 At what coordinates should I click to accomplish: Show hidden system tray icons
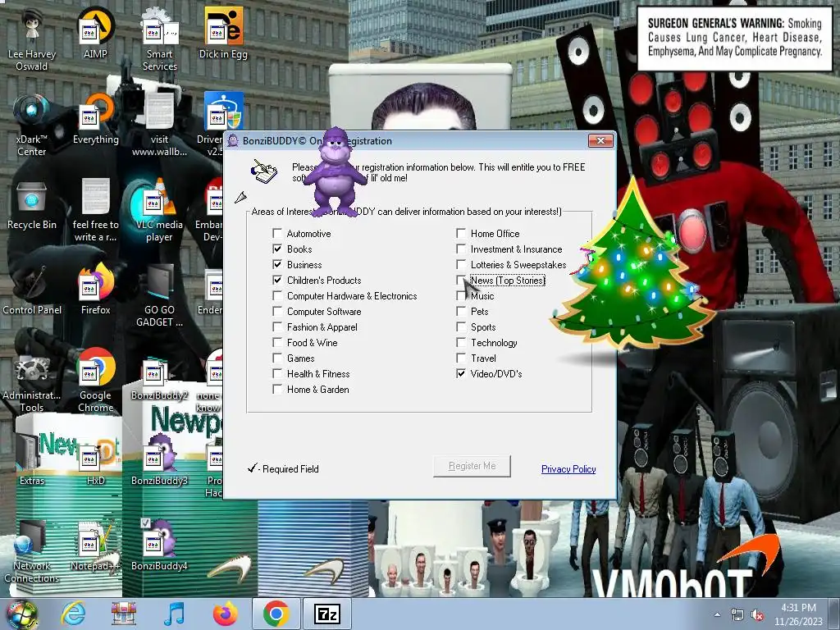click(x=717, y=615)
